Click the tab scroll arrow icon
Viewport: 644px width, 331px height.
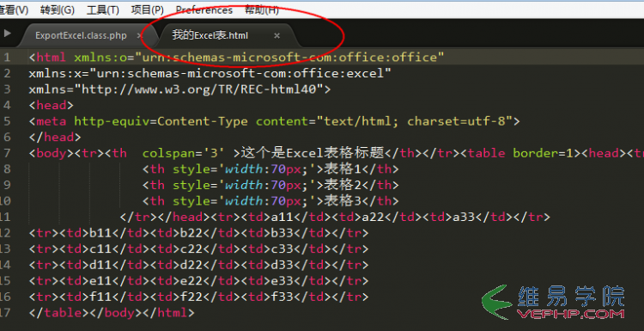pyautogui.click(x=8, y=34)
